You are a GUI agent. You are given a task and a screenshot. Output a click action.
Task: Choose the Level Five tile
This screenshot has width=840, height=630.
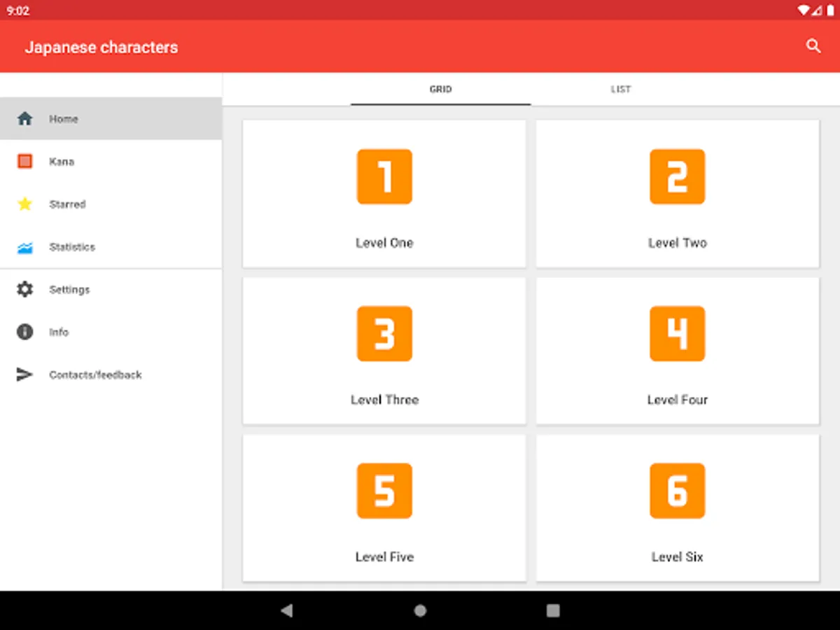click(x=384, y=507)
